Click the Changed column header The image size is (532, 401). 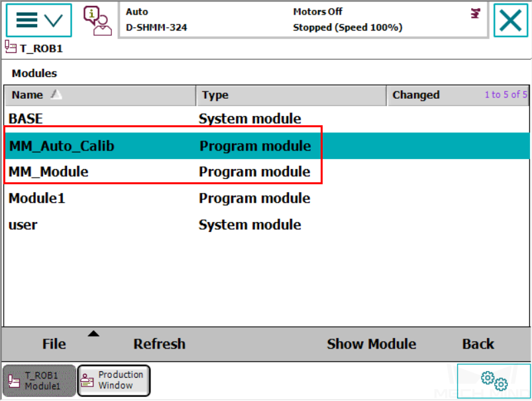coord(458,95)
